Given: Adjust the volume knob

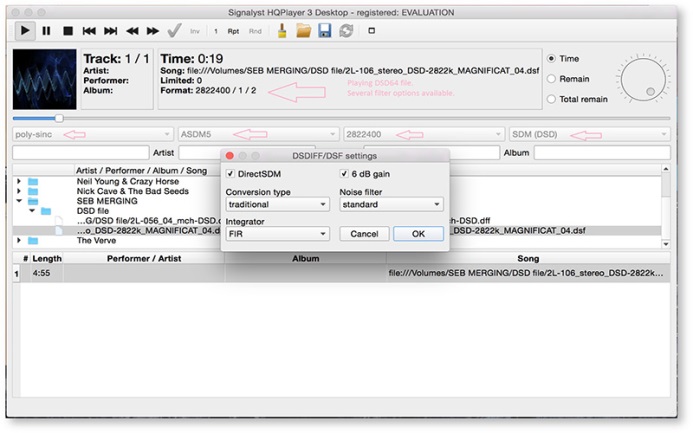Looking at the screenshot, I should click(x=643, y=80).
